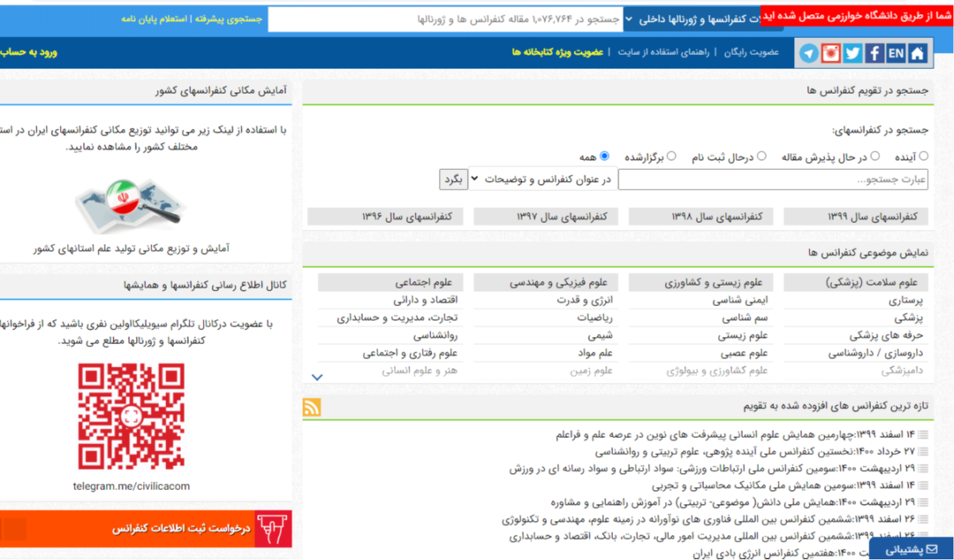Open the Facebook page icon
The width and height of the screenshot is (954, 560).
(874, 53)
